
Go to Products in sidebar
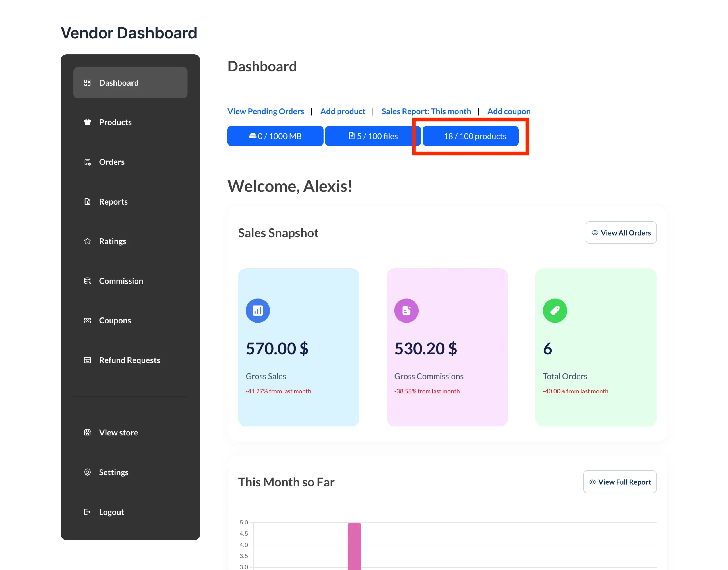[130, 122]
